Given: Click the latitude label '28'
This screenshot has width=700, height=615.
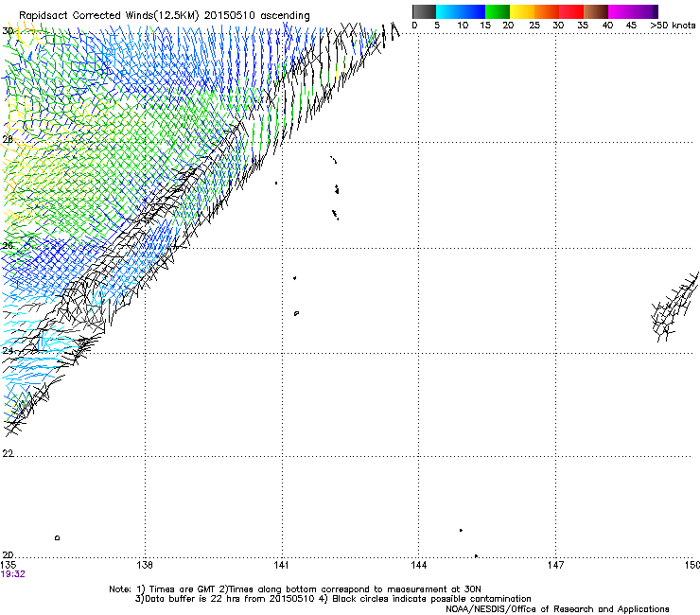Looking at the screenshot, I should (x=8, y=139).
